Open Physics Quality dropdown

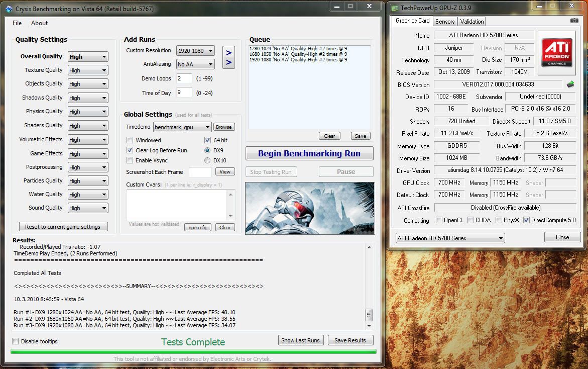coord(88,112)
